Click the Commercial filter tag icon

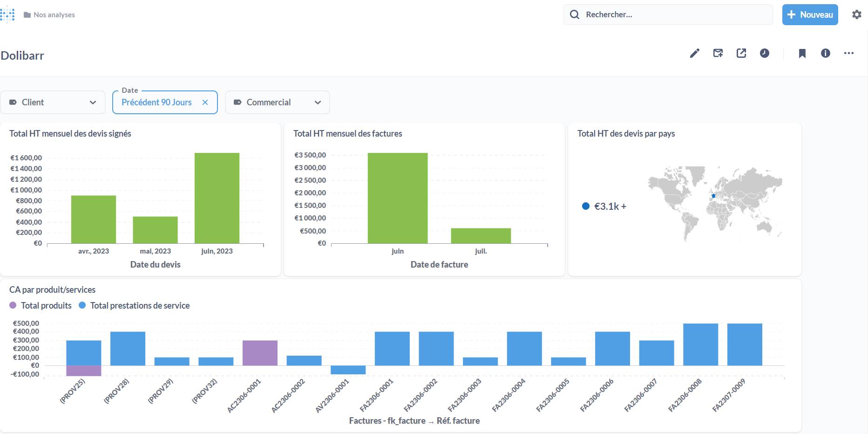tap(237, 102)
